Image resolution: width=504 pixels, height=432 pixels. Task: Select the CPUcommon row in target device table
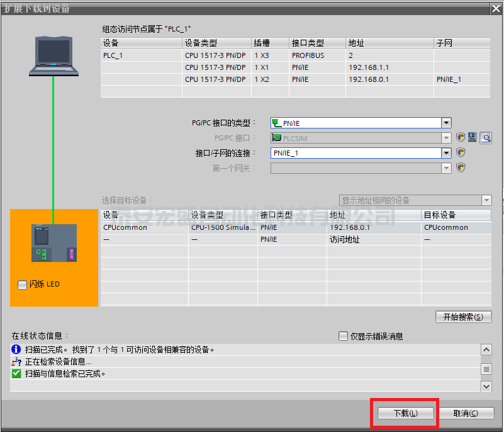(x=296, y=227)
